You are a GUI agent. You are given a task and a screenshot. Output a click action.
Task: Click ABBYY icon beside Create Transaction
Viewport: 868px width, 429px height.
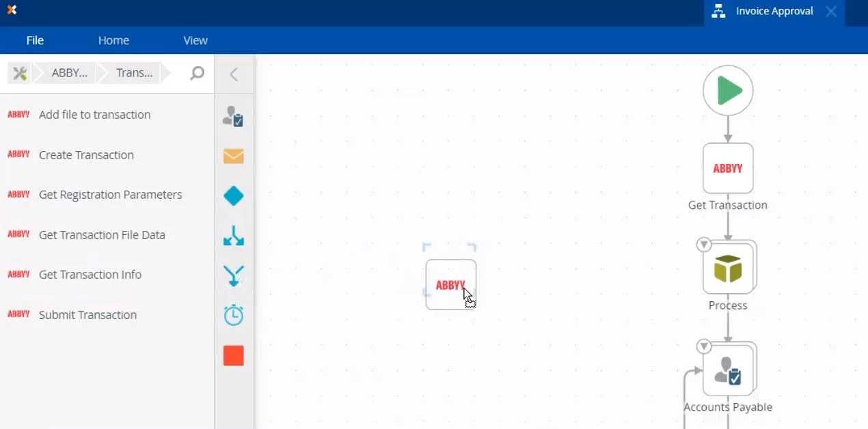tap(18, 154)
